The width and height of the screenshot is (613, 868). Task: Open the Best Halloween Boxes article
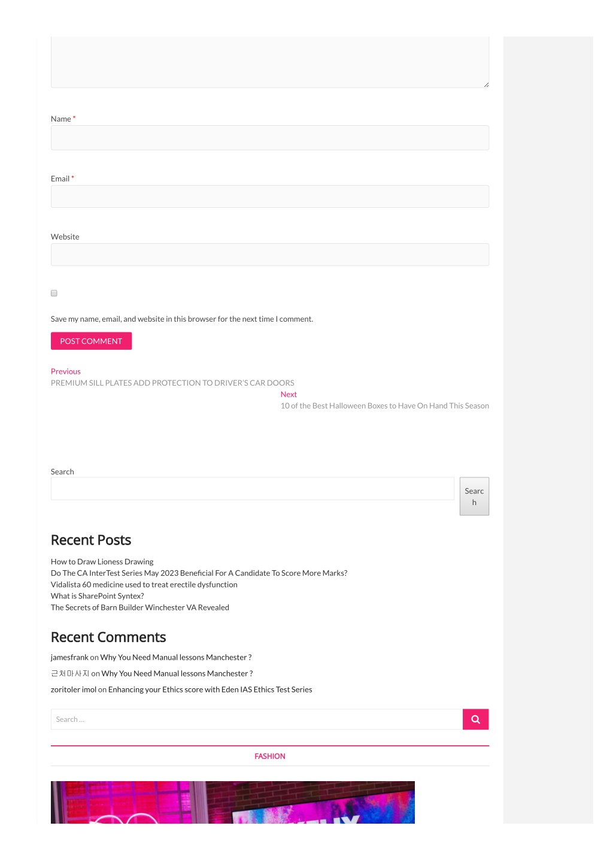[x=385, y=406]
